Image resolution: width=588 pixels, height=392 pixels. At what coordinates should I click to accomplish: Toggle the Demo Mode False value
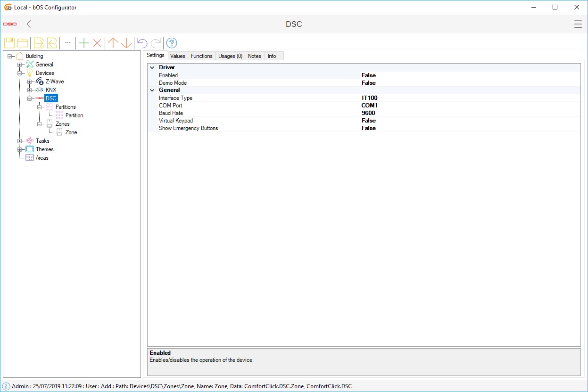(369, 83)
